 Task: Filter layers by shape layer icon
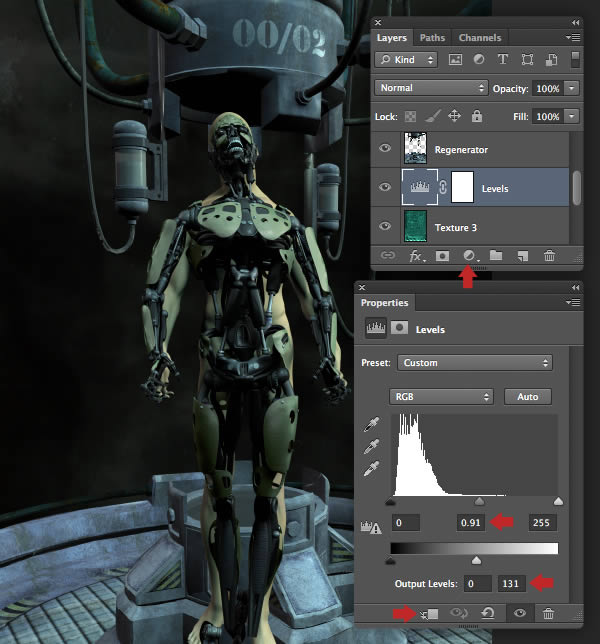527,60
